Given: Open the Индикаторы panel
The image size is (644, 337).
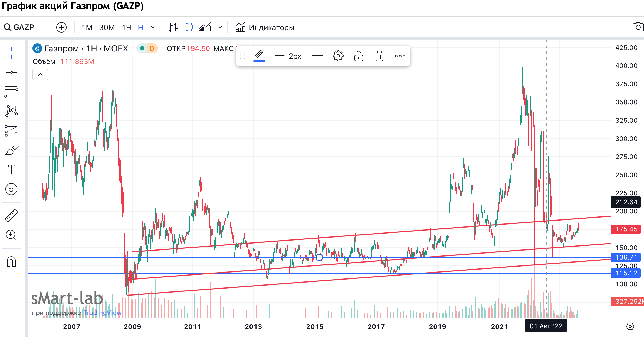Looking at the screenshot, I should (x=265, y=27).
